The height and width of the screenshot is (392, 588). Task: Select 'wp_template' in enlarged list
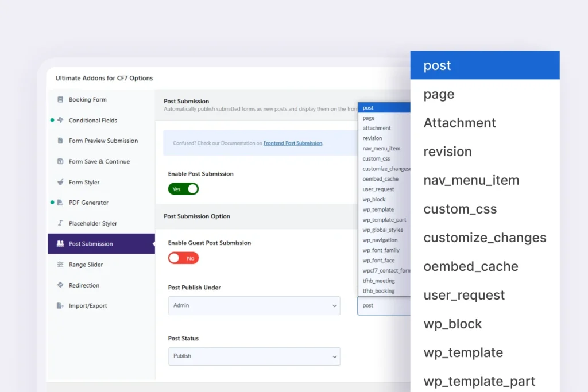point(485,352)
